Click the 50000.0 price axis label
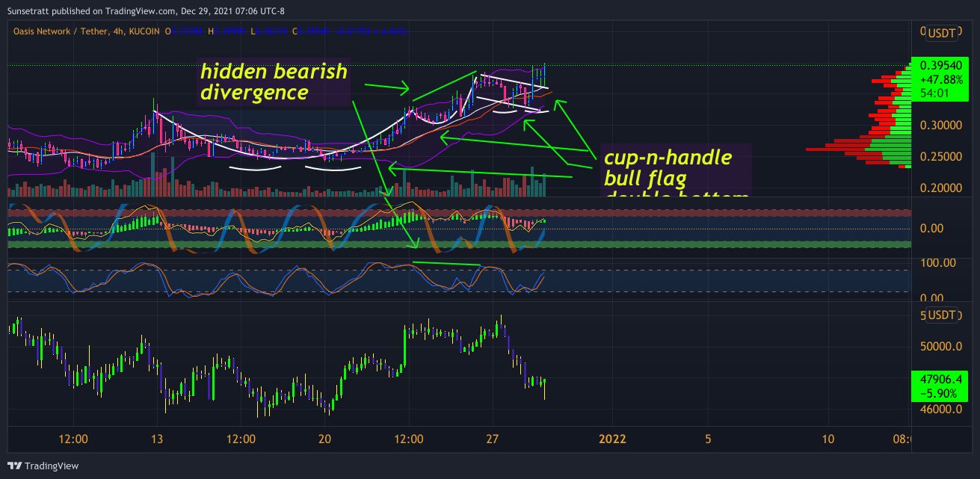 tap(940, 347)
